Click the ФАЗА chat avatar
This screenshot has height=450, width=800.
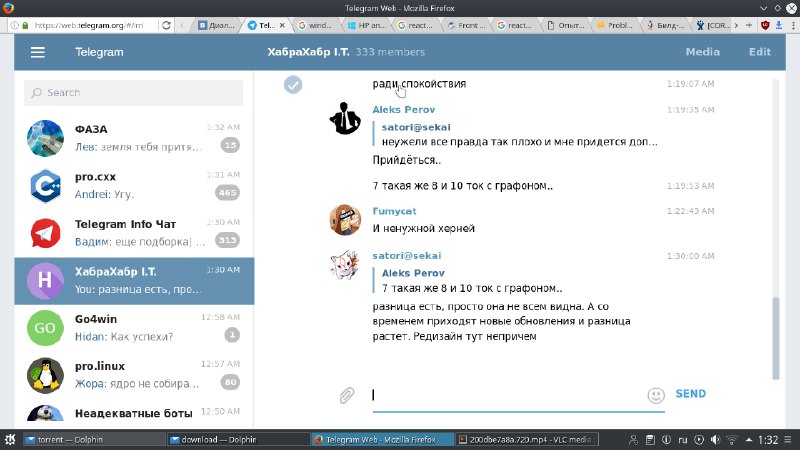click(x=45, y=138)
